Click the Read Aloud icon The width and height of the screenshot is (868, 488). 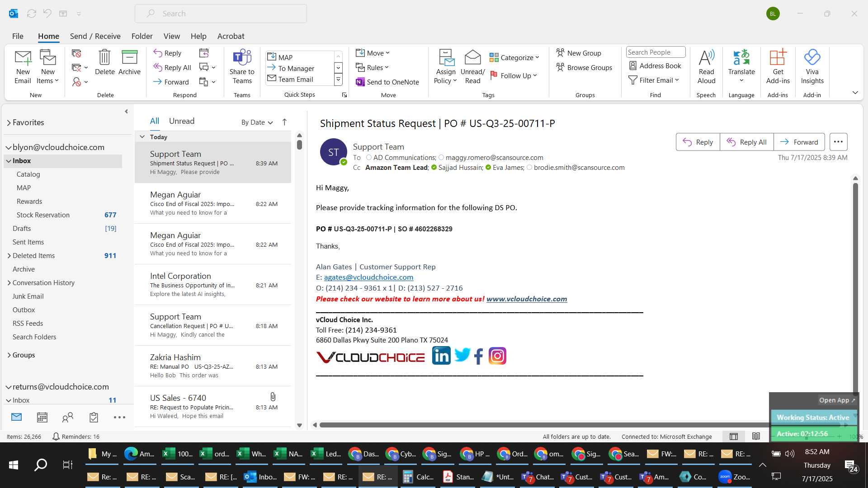(706, 67)
